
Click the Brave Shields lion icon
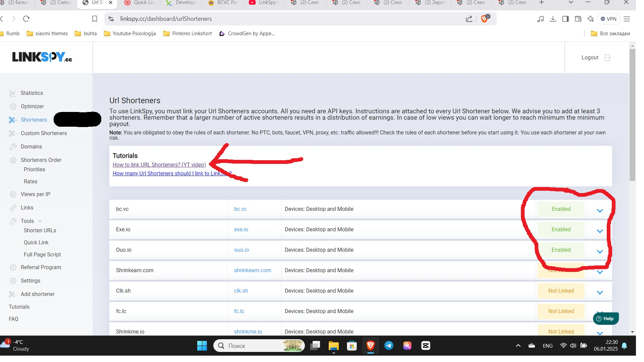click(x=484, y=19)
